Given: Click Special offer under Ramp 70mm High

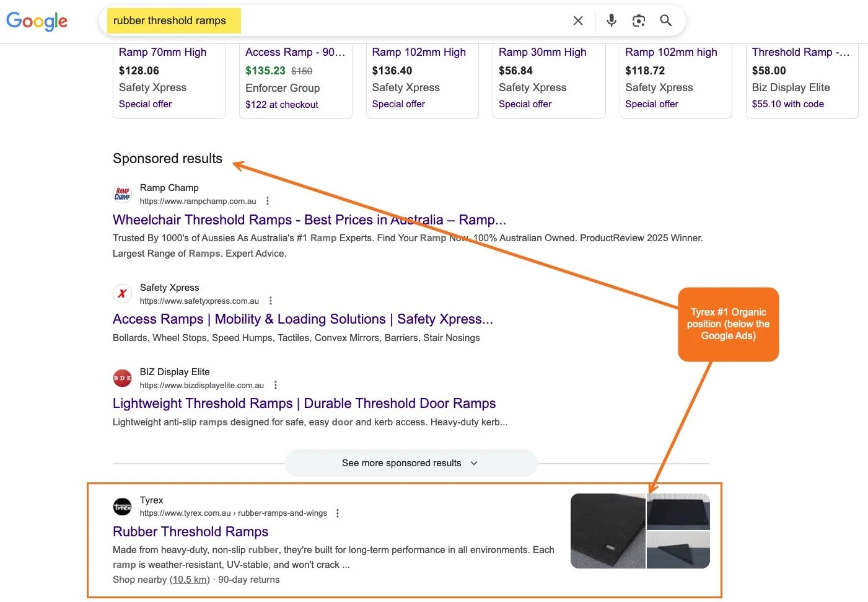Looking at the screenshot, I should coord(145,104).
